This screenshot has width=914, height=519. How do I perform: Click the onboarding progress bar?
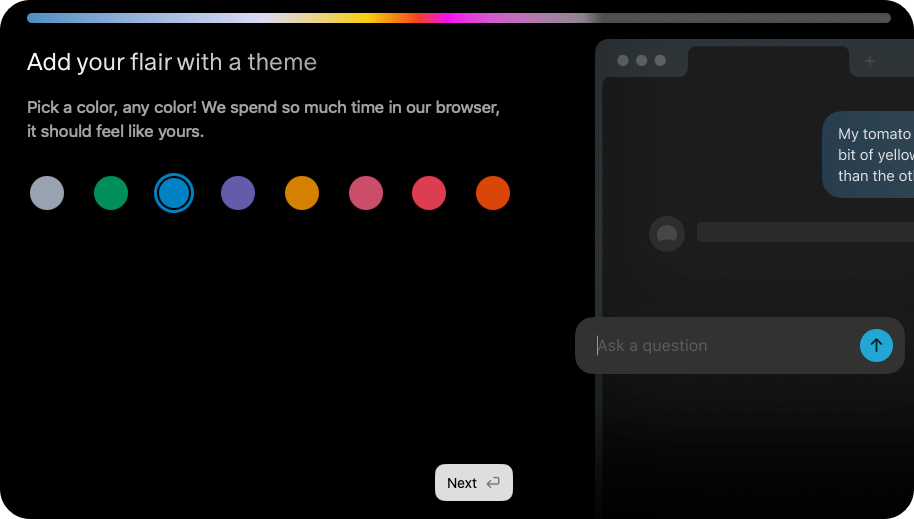click(x=459, y=18)
